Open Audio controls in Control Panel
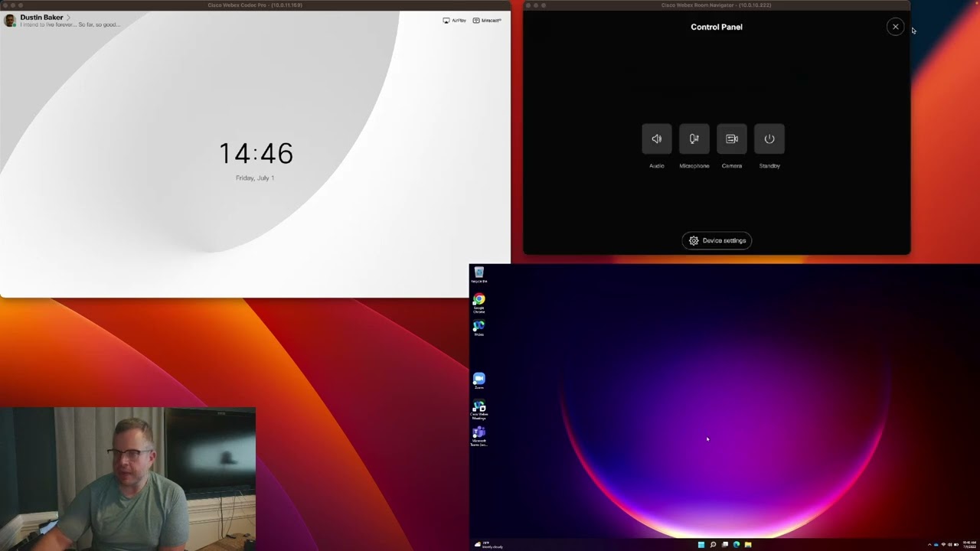The width and height of the screenshot is (980, 551). point(656,139)
